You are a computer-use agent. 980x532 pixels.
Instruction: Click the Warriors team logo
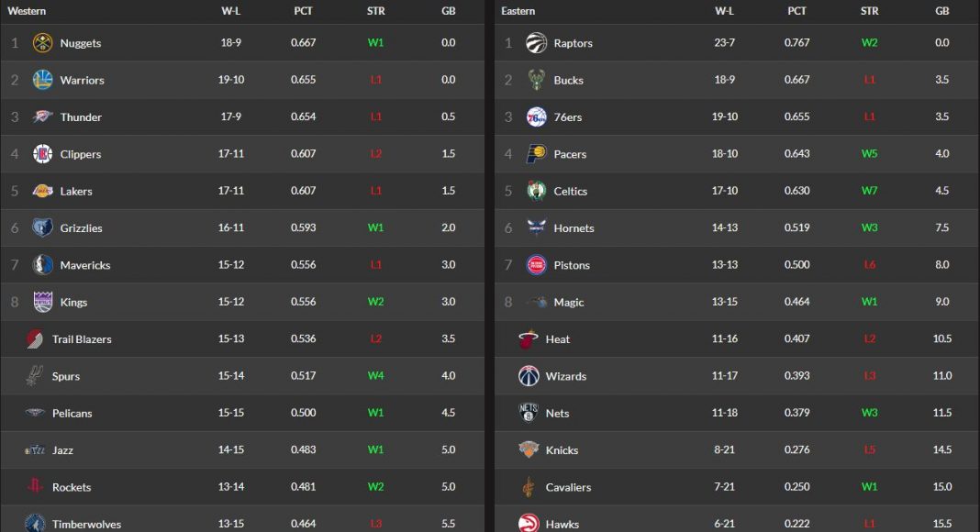42,80
